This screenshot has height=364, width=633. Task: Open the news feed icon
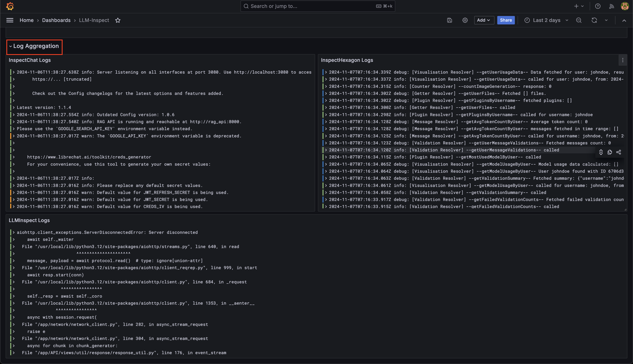pos(612,6)
